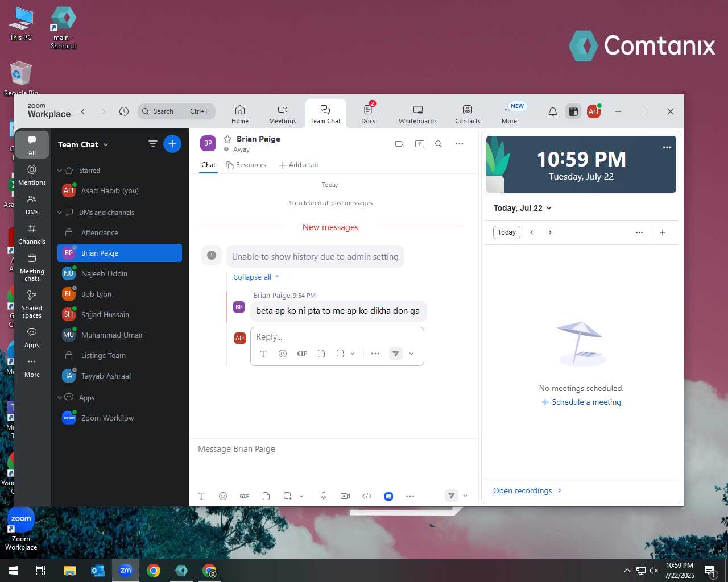Screen dimensions: 728x582
Task: Search within Brian Paige chat
Action: point(439,144)
